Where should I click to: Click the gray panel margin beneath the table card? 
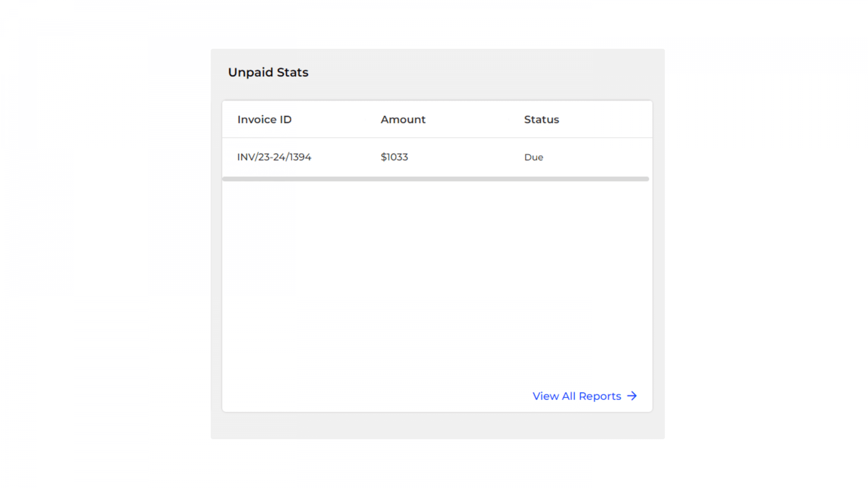[x=437, y=425]
